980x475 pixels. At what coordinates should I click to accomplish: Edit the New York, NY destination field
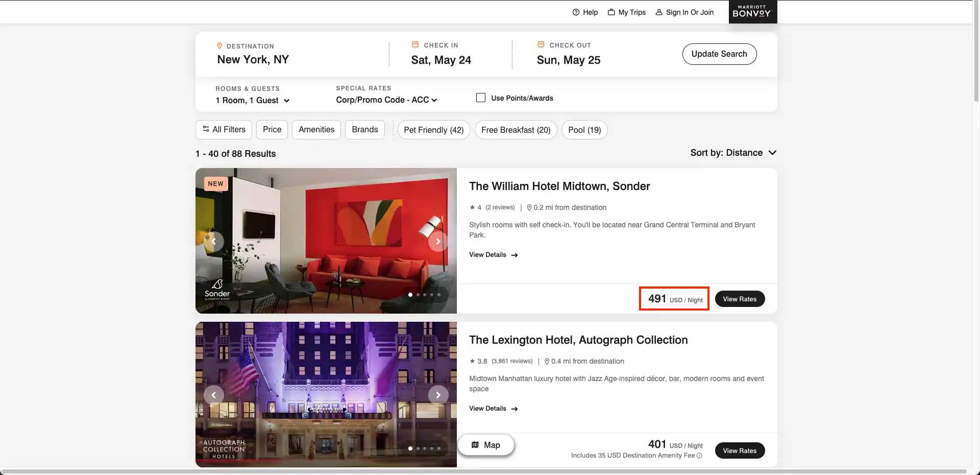tap(253, 60)
